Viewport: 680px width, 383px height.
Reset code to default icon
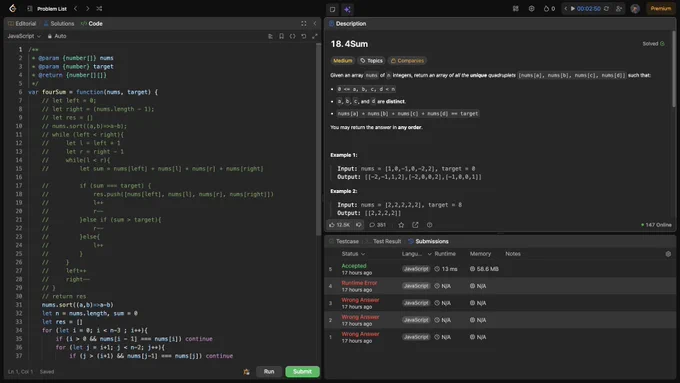pyautogui.click(x=304, y=36)
